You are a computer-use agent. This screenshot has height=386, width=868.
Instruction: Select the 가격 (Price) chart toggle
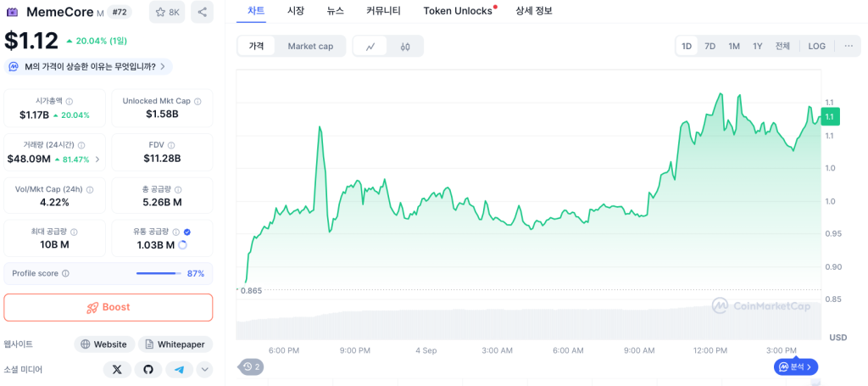point(256,46)
